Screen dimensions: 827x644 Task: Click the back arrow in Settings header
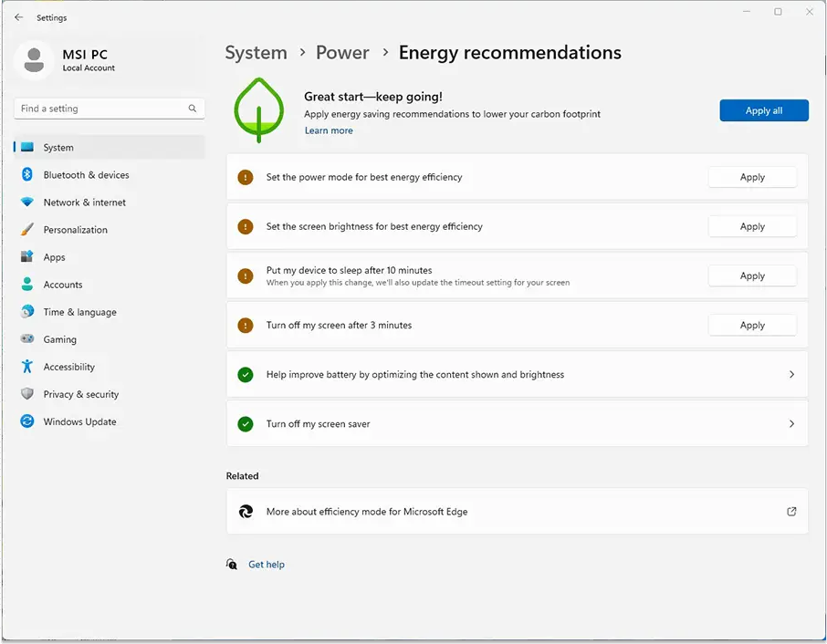pyautogui.click(x=19, y=17)
